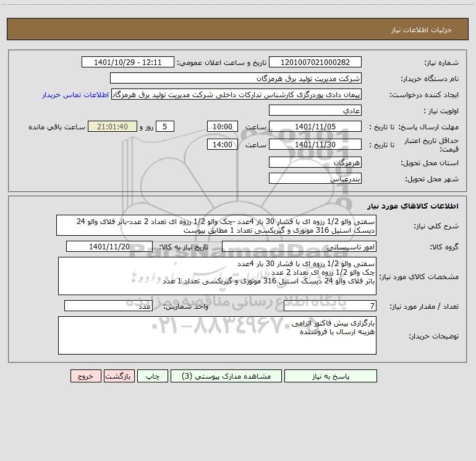This screenshot has width=476, height=461.
Task: Click the توضیحات خریدار label
Action: [434, 336]
